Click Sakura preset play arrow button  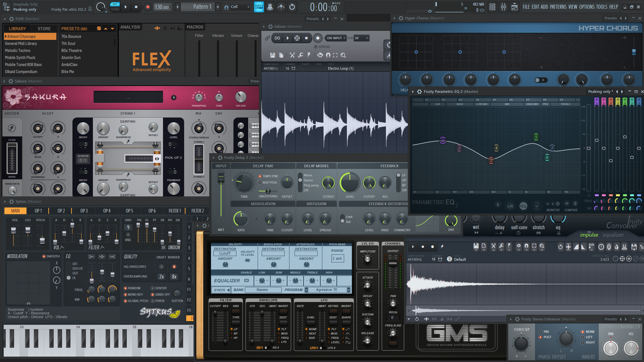(174, 97)
